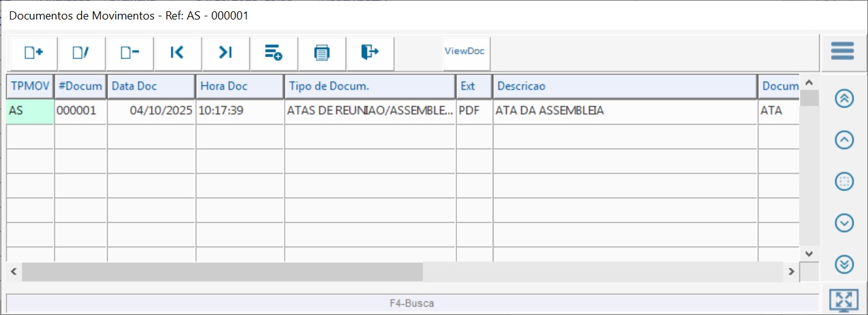Viewport: 868px width, 315px height.
Task: Click the remove document icon
Action: [x=129, y=53]
